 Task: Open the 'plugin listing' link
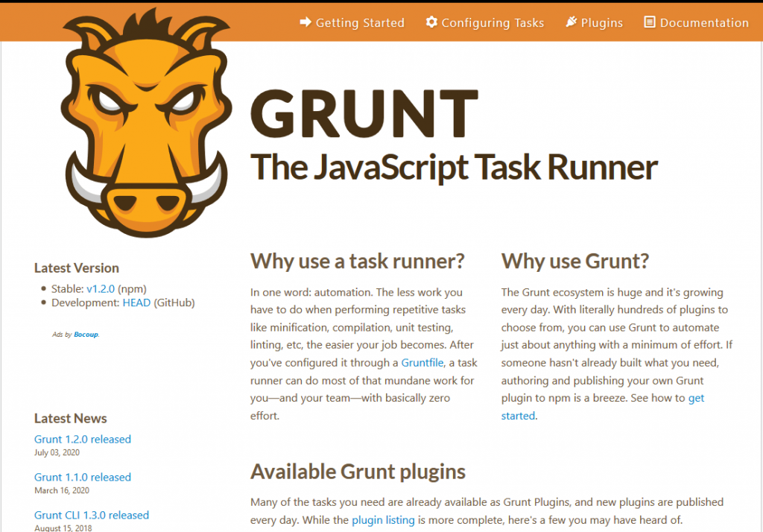point(384,520)
